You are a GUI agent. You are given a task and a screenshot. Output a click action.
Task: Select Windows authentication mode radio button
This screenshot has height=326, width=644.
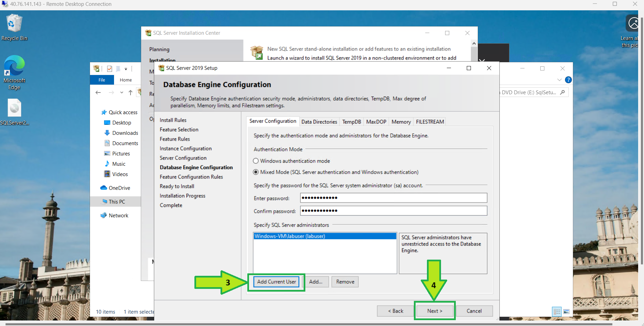point(256,161)
